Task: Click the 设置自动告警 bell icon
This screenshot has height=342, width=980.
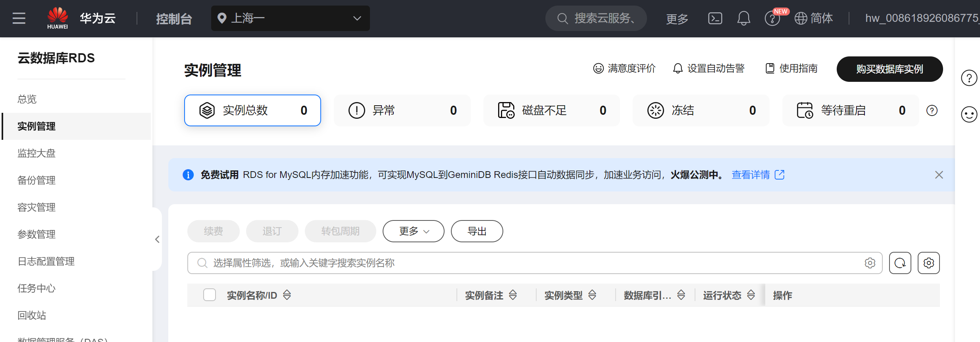Action: [x=678, y=68]
